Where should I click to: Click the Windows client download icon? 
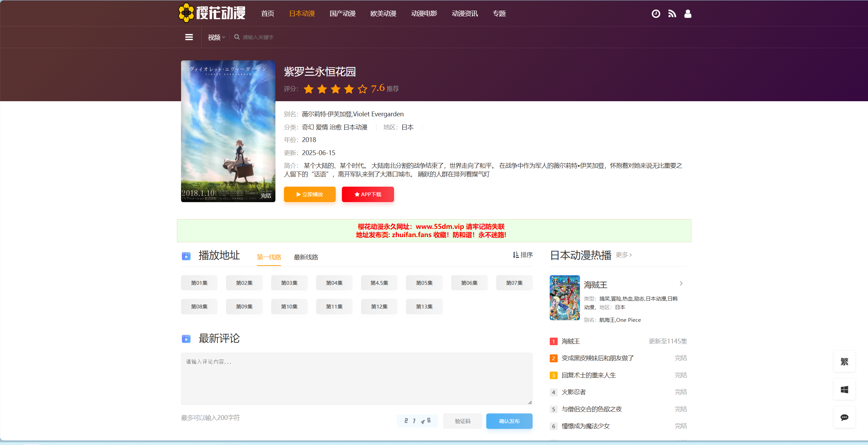point(844,389)
